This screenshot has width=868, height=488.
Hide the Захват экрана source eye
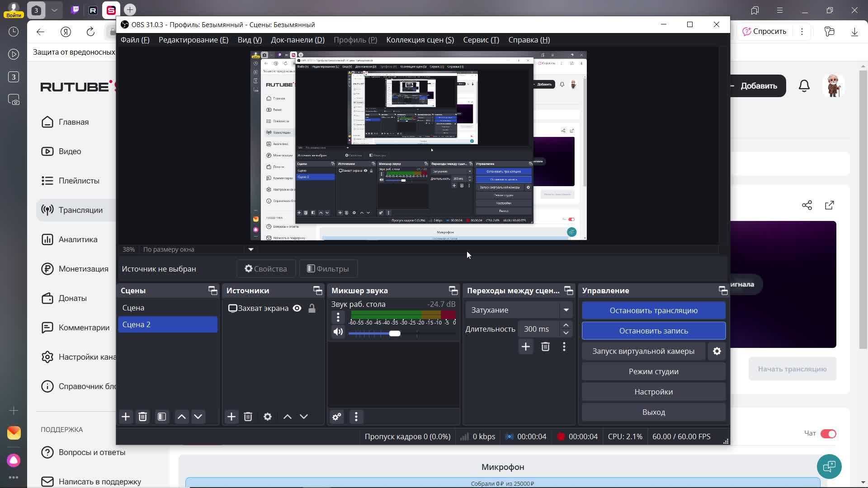pyautogui.click(x=297, y=308)
